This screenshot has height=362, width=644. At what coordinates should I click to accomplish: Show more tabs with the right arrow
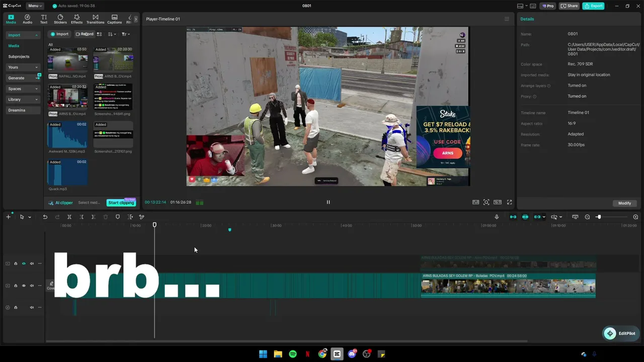(136, 19)
